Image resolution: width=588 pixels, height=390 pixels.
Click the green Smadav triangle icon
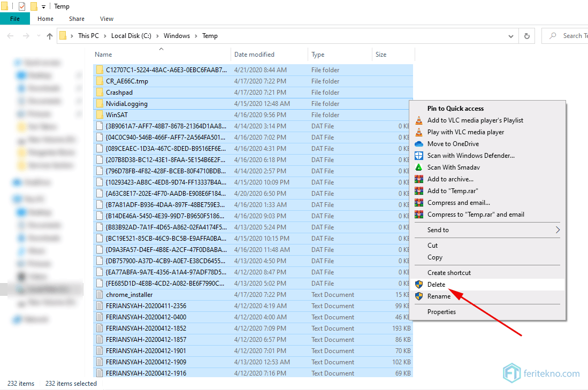419,167
